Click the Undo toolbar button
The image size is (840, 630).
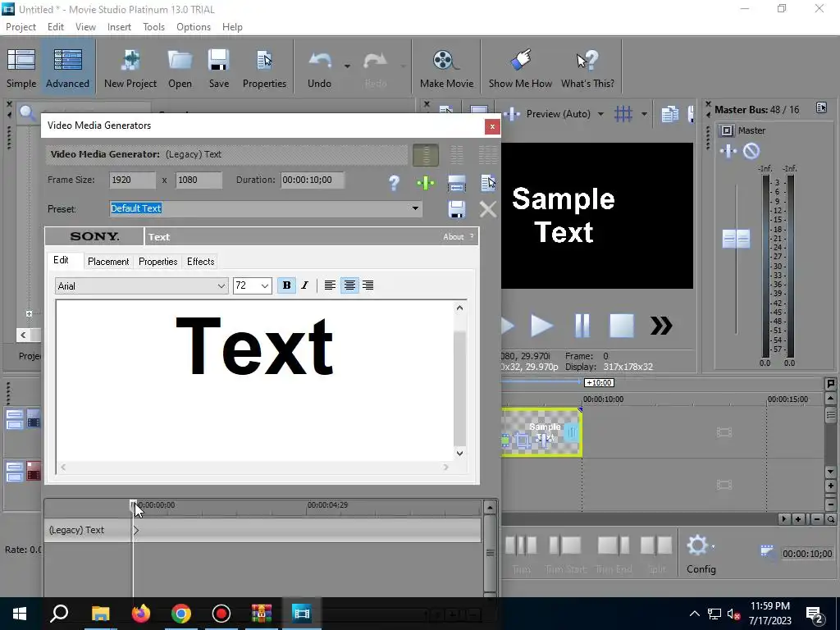tap(319, 67)
